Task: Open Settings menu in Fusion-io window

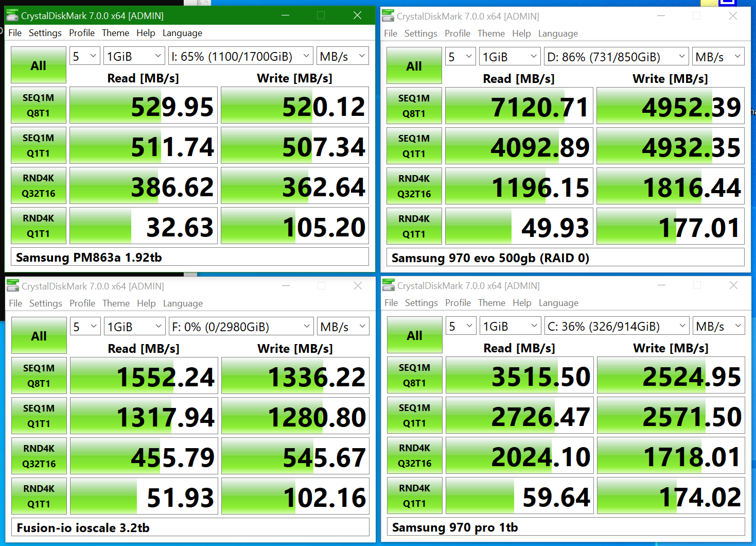Action: tap(46, 303)
